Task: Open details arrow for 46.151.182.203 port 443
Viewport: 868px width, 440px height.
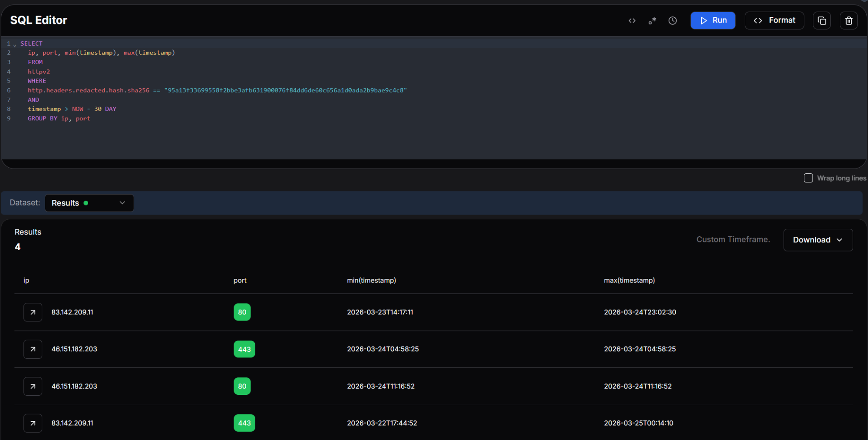Action: [x=33, y=349]
